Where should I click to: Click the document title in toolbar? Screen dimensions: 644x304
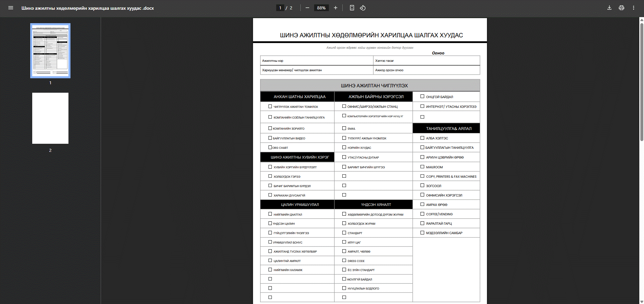click(88, 8)
